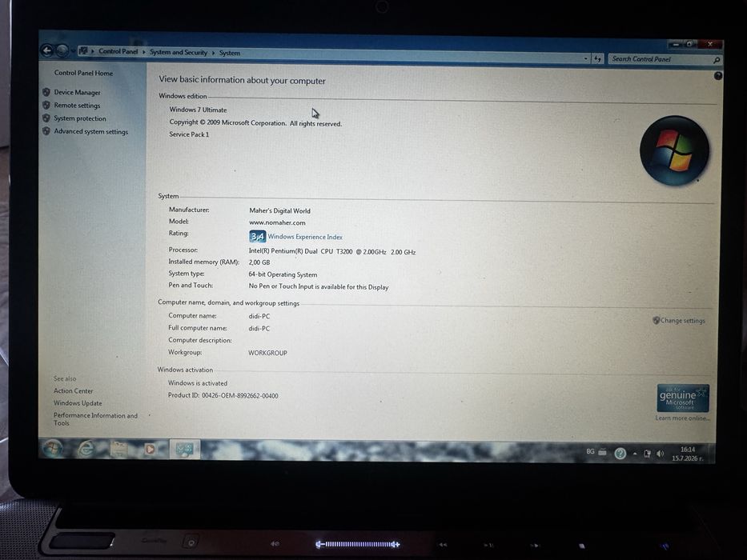Viewport: 747px width, 560px height.
Task: Select the Service Pack 1 text
Action: 189,134
